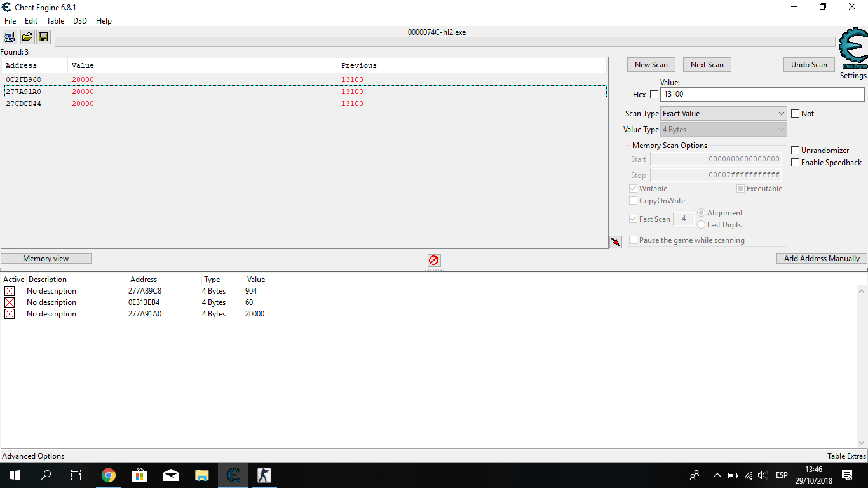Open Memory view

46,259
